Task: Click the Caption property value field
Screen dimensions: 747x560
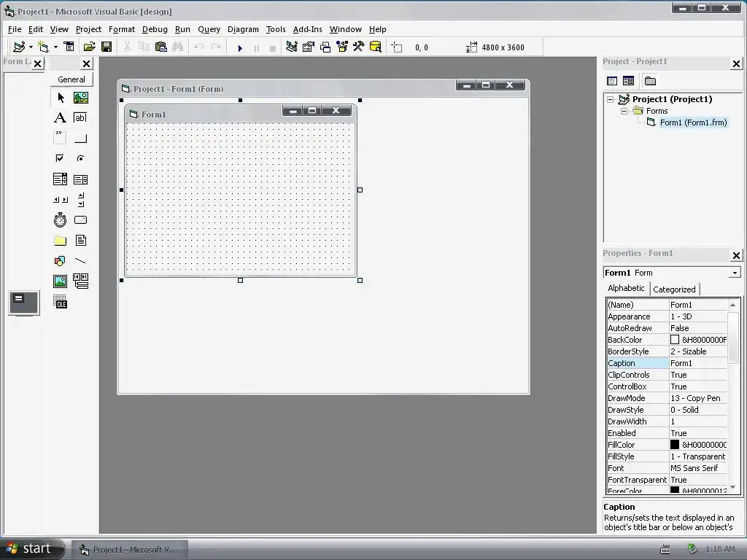Action: coord(698,363)
